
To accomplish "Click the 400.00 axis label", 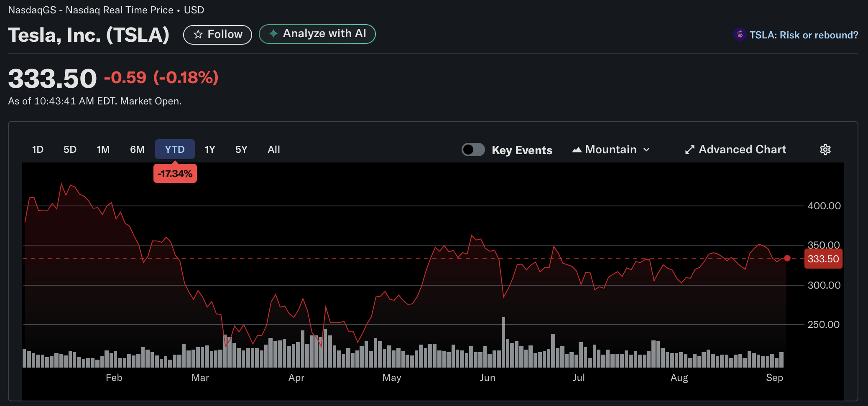I will click(x=824, y=206).
